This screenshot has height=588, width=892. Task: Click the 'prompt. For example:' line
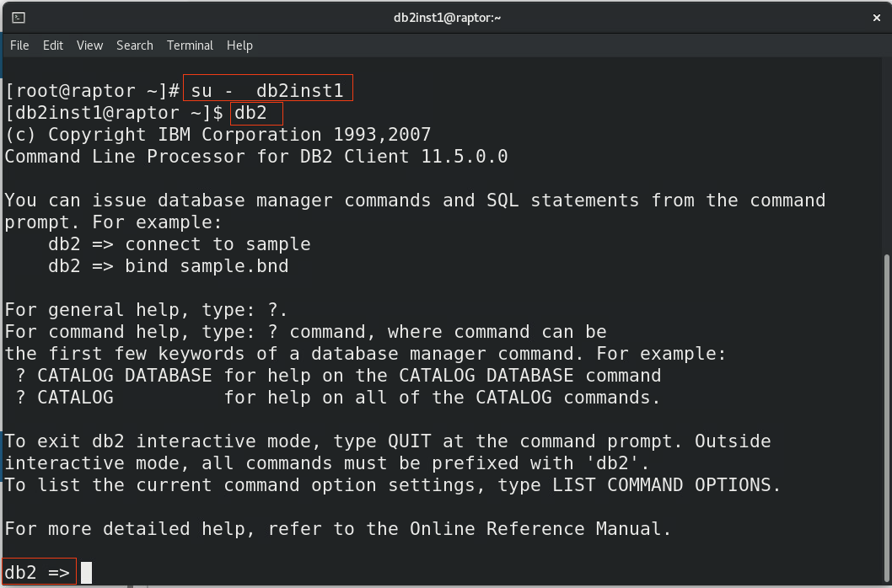[113, 222]
